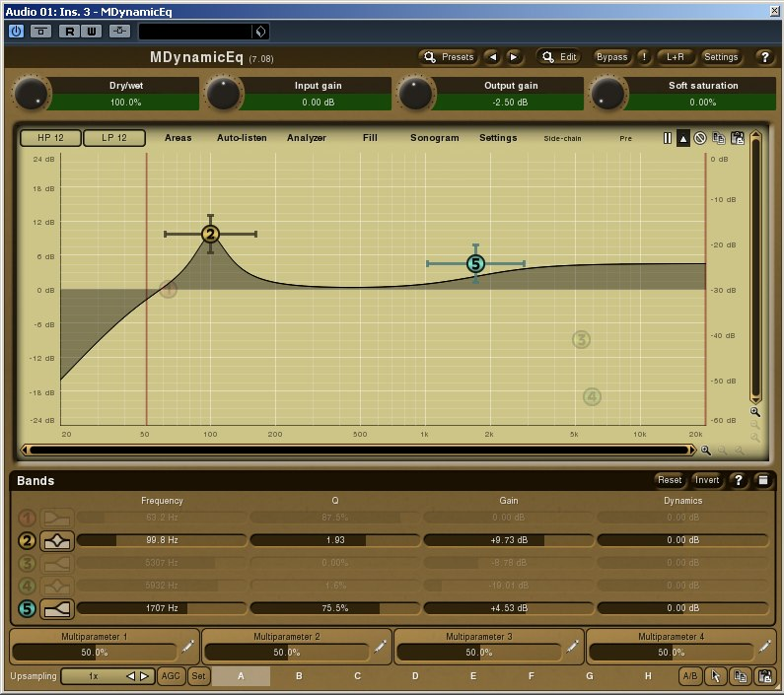
Task: Click the host routing icon after W
Action: point(119,31)
